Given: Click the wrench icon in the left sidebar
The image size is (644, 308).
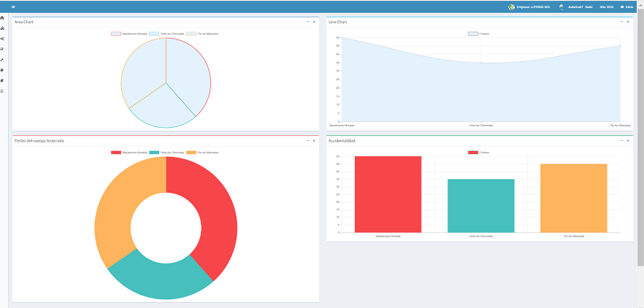Looking at the screenshot, I should (3, 59).
